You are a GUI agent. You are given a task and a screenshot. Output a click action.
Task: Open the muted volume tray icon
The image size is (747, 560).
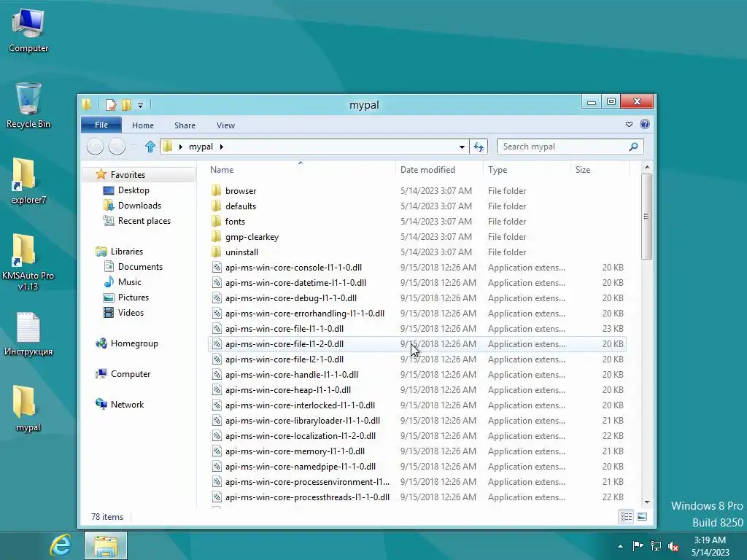coord(673,546)
